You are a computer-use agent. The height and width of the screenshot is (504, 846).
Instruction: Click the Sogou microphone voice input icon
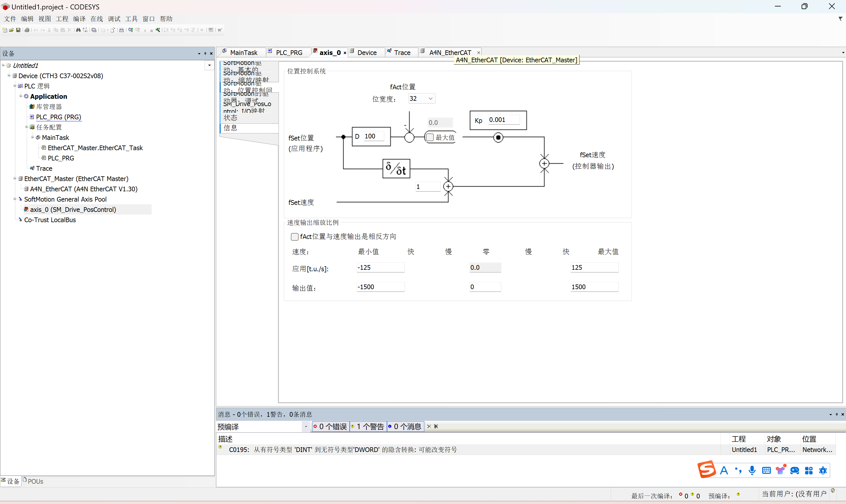point(752,470)
